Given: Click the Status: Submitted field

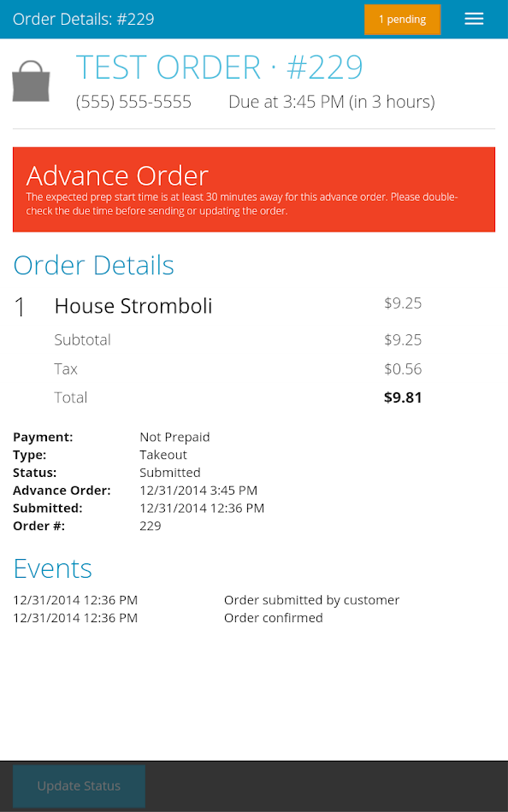Looking at the screenshot, I should pos(169,473).
